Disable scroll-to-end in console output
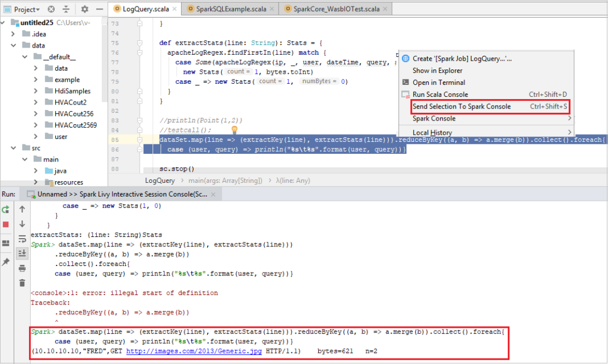This screenshot has width=608, height=364. tap(22, 253)
